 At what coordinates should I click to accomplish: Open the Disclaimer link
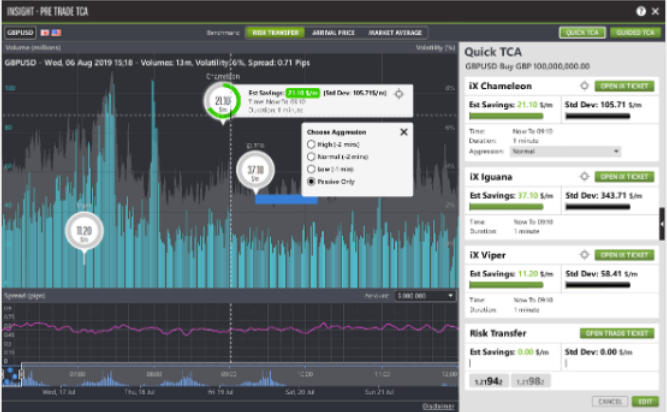point(438,406)
